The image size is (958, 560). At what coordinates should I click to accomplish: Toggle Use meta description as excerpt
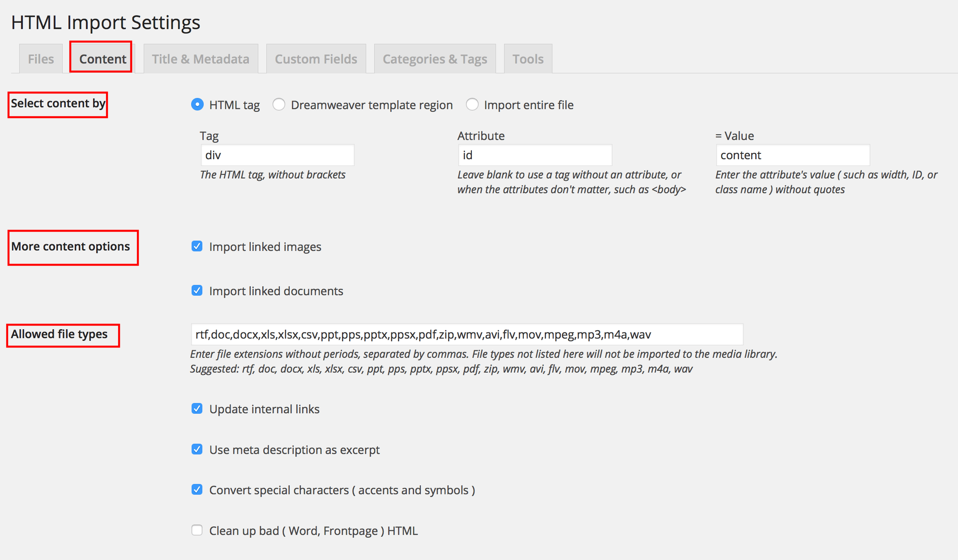pos(197,450)
